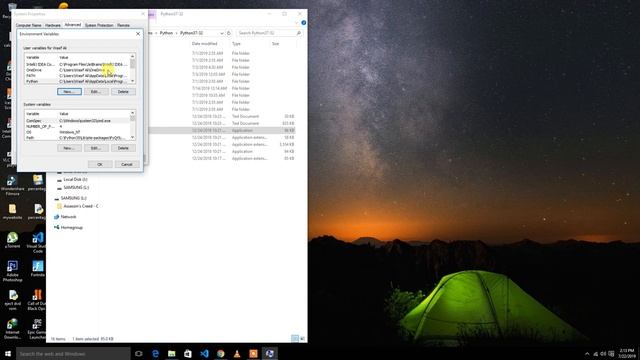Open Task View from the taskbar
This screenshot has height=360, width=640.
139,353
